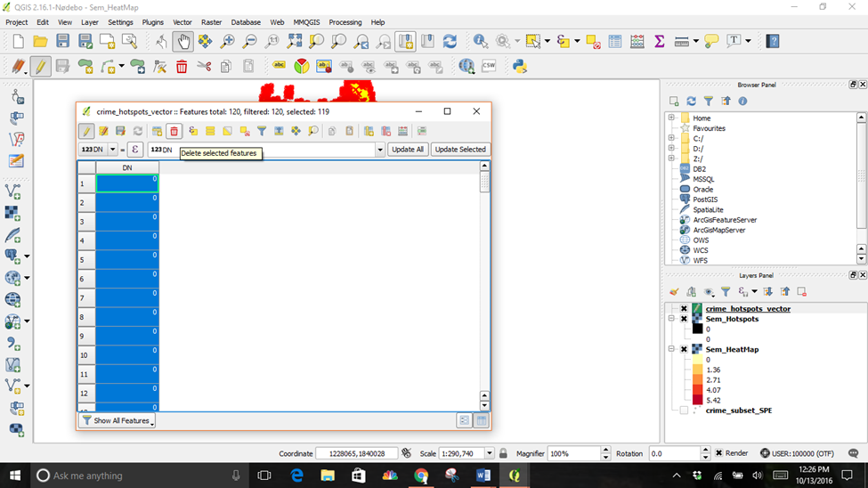Click expression epsilon button in attribute table
This screenshot has height=488, width=868.
pos(134,150)
